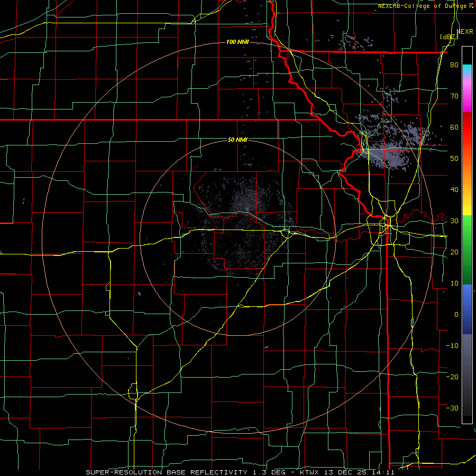Click the 100 NMI range ring label
Screen dimensions: 476x476
pyautogui.click(x=237, y=42)
